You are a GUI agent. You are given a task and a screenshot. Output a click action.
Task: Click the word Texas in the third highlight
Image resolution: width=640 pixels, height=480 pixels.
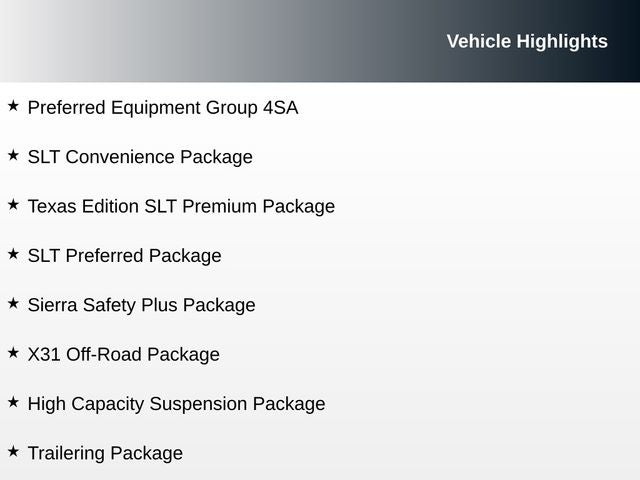pyautogui.click(x=50, y=206)
